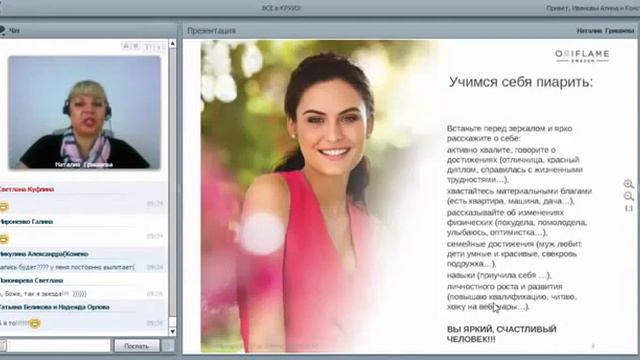The height and width of the screenshot is (360, 640).
Task: Click the webinar title in top bar
Action: coord(281,8)
